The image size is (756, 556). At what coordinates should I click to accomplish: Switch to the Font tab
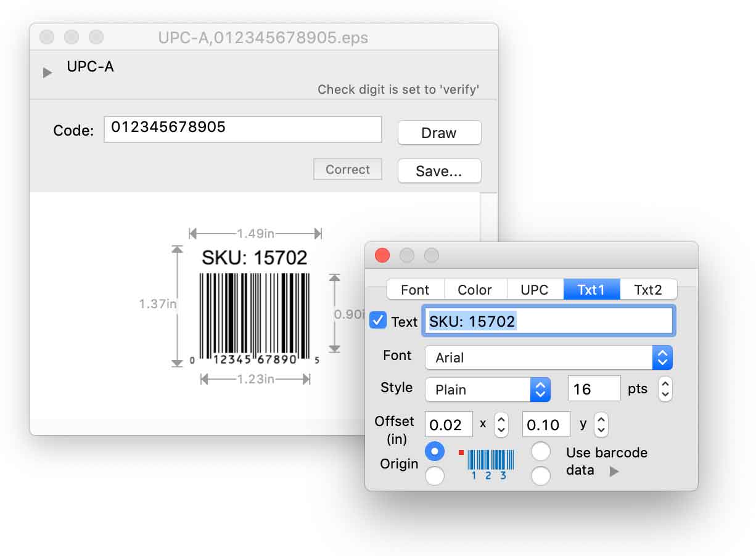414,289
